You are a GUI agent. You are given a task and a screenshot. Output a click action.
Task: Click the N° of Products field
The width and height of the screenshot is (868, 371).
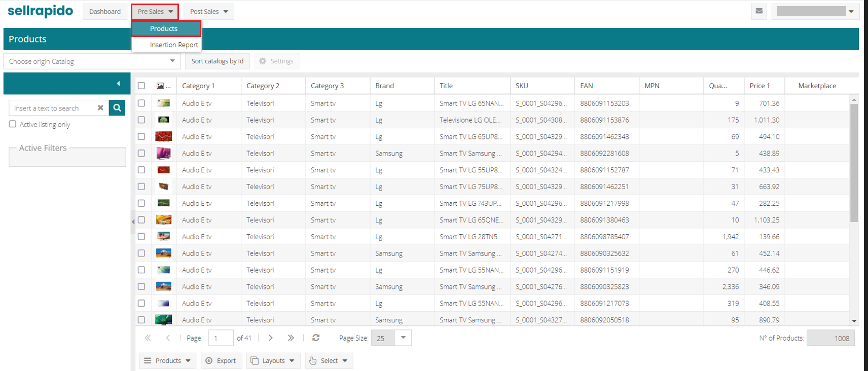830,338
